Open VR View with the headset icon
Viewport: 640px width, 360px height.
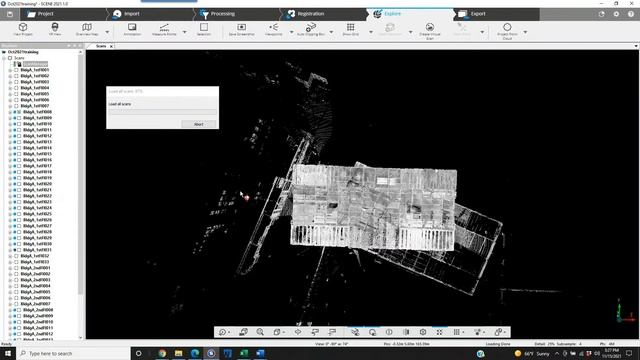click(55, 27)
